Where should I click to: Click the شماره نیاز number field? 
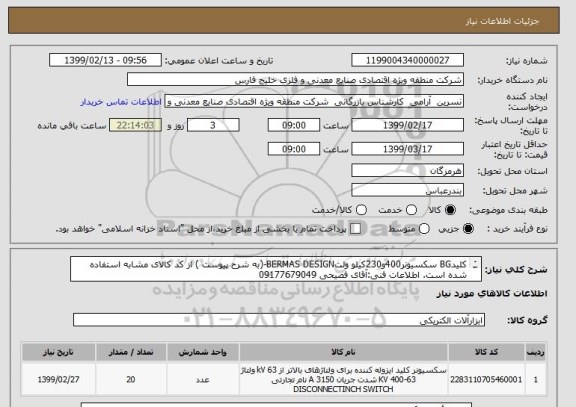tap(407, 60)
